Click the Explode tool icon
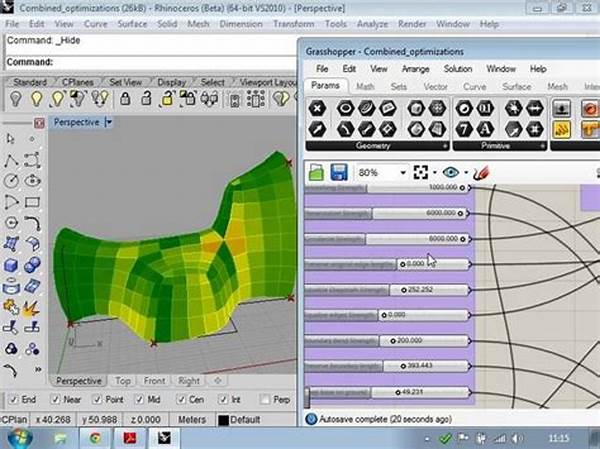This screenshot has height=449, width=600. pyautogui.click(x=31, y=307)
